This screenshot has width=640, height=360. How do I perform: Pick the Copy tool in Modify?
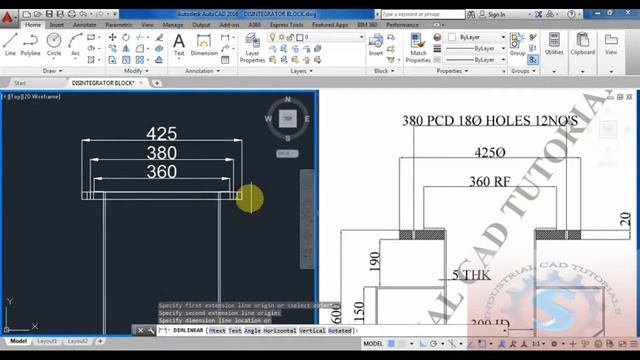[112, 49]
